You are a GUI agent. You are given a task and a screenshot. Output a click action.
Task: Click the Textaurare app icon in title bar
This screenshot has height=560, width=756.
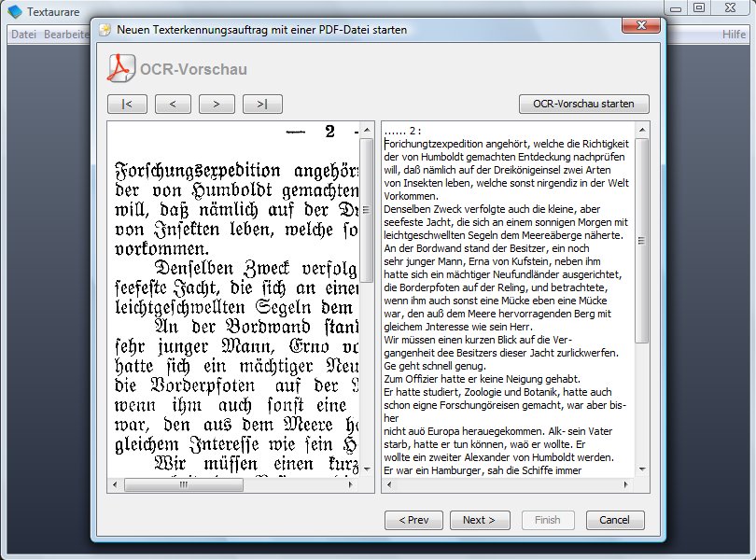point(15,11)
